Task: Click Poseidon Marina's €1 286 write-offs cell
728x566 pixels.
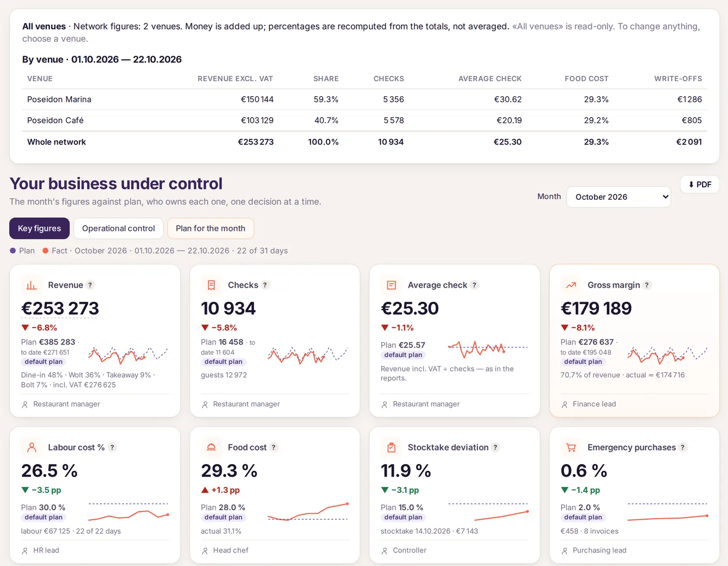Action: click(690, 99)
